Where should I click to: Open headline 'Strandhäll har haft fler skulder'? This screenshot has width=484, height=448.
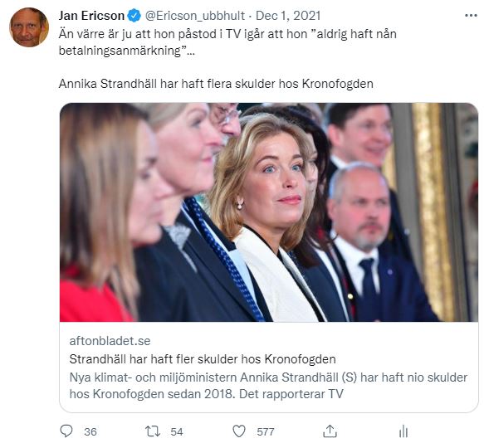[x=203, y=359]
